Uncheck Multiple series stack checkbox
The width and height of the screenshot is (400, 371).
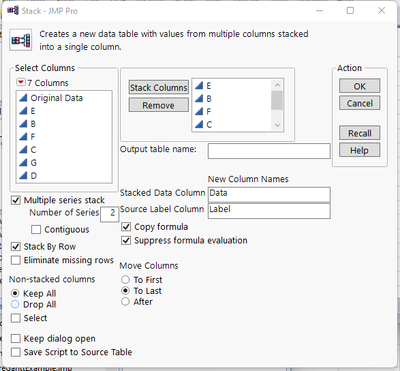pos(16,200)
